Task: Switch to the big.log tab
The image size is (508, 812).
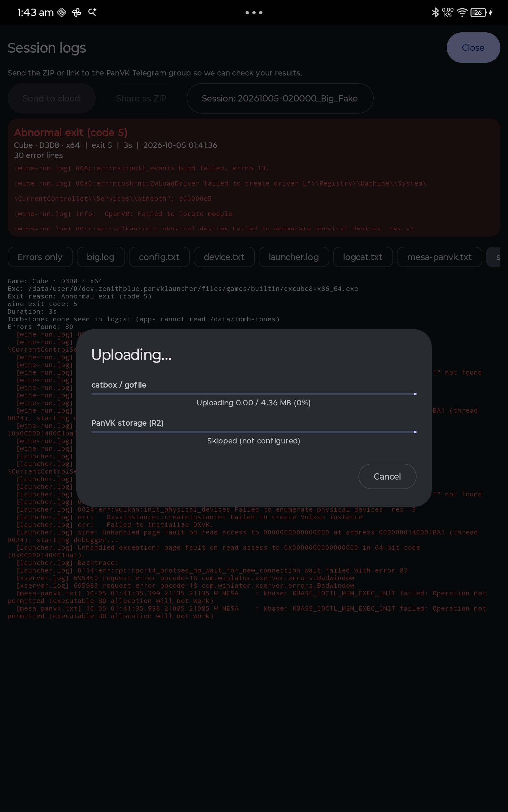Action: point(101,257)
